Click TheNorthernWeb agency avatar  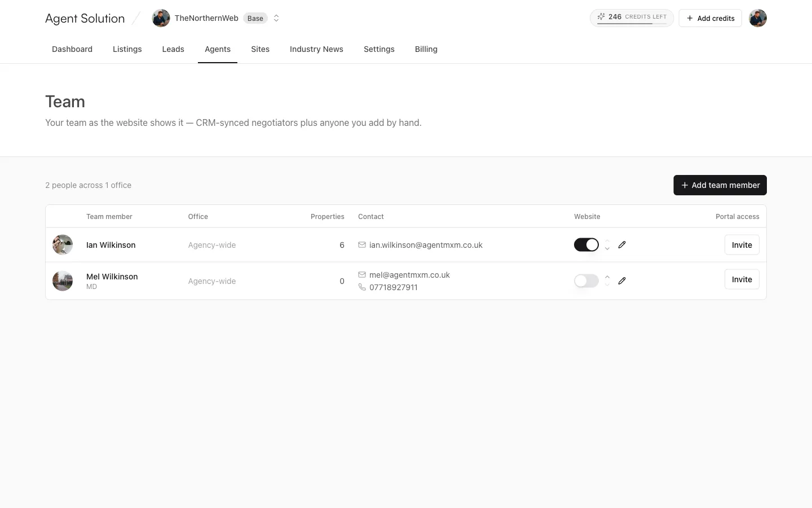pyautogui.click(x=161, y=18)
